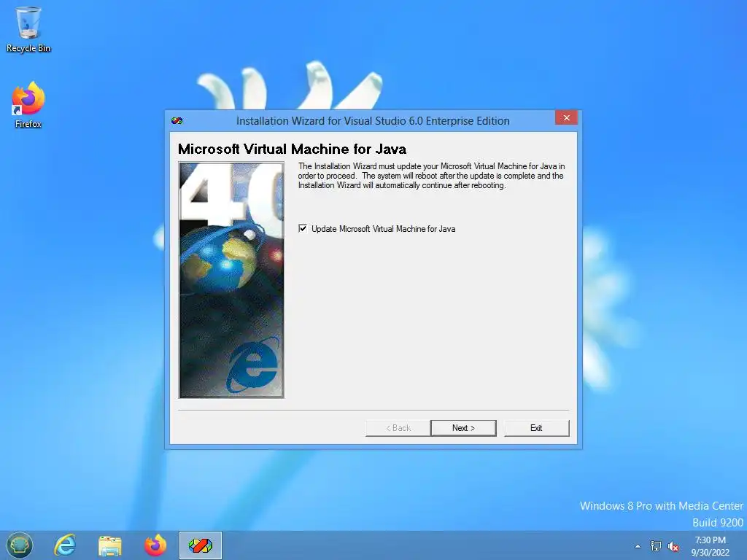The width and height of the screenshot is (747, 560).
Task: Click the wizard title bar text
Action: [373, 121]
